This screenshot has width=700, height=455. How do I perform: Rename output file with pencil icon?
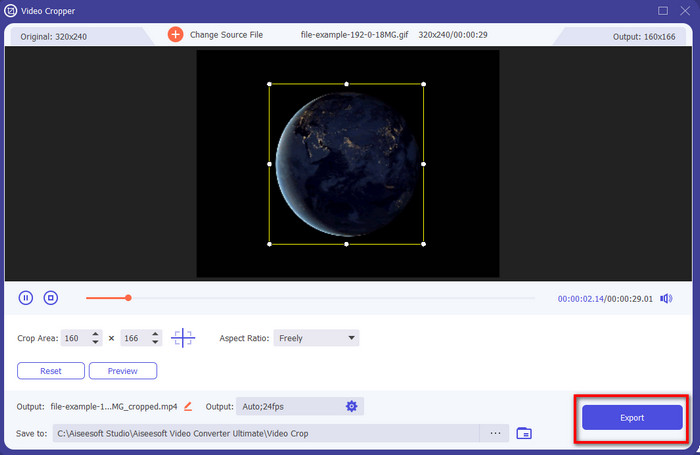click(x=188, y=406)
